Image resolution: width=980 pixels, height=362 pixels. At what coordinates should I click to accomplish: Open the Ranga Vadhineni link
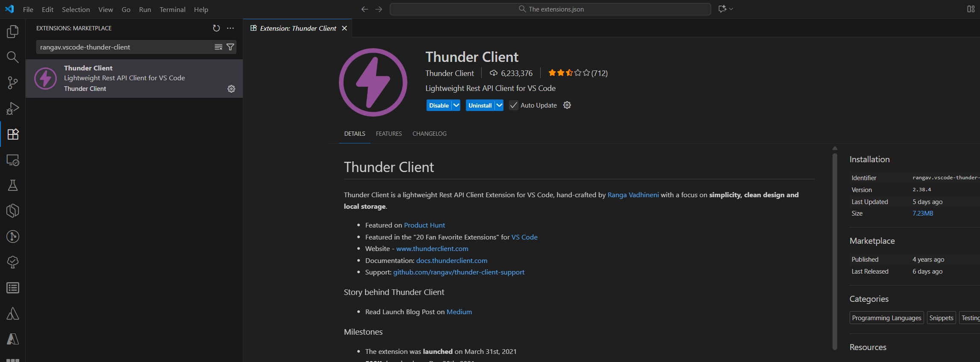(633, 195)
